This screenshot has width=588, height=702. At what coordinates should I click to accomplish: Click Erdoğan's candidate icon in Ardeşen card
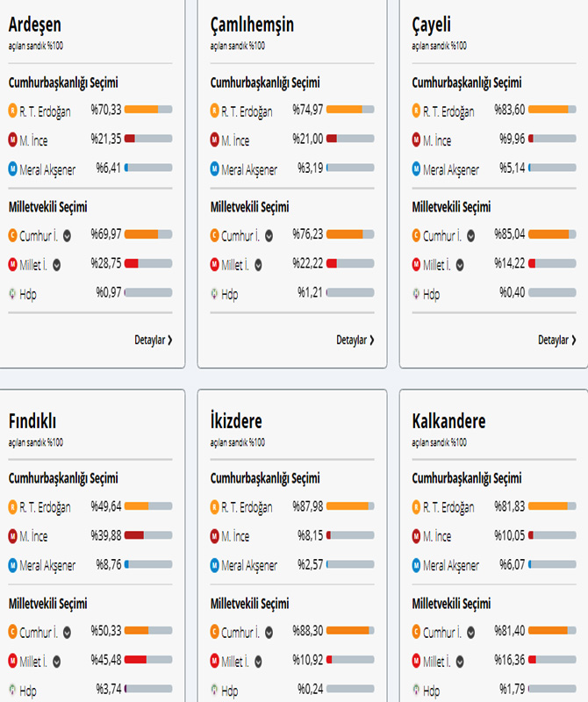pyautogui.click(x=13, y=111)
